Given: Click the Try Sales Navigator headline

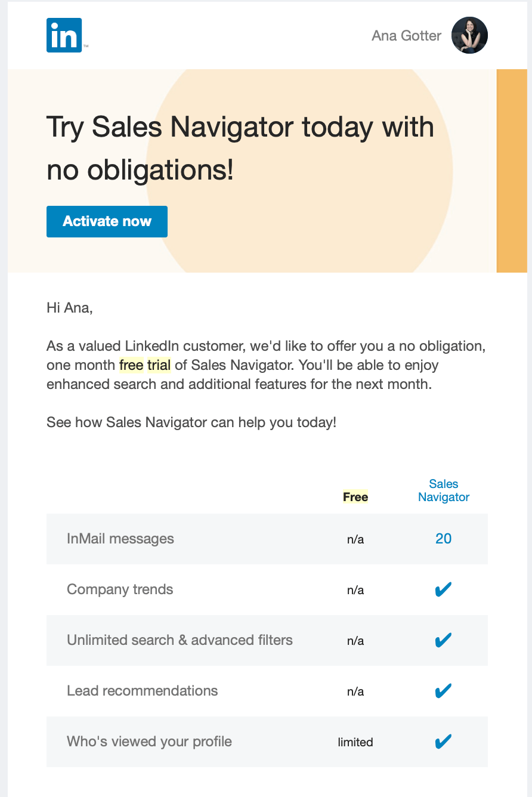Looking at the screenshot, I should [x=240, y=149].
